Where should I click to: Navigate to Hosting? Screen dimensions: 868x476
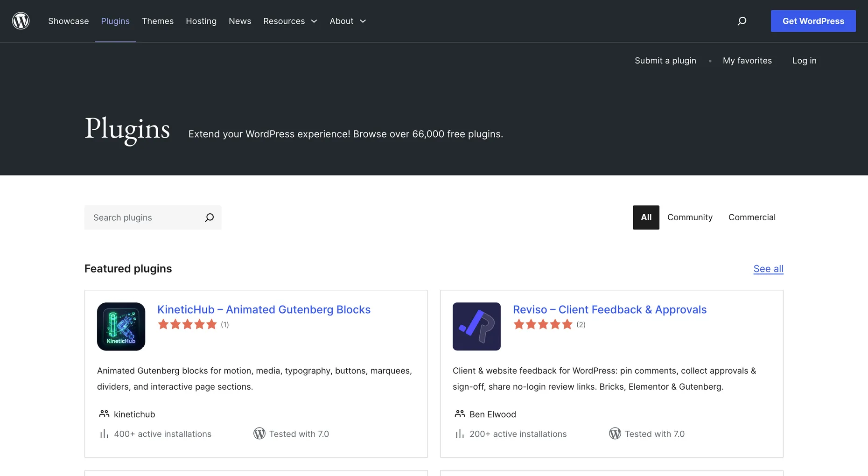point(201,21)
